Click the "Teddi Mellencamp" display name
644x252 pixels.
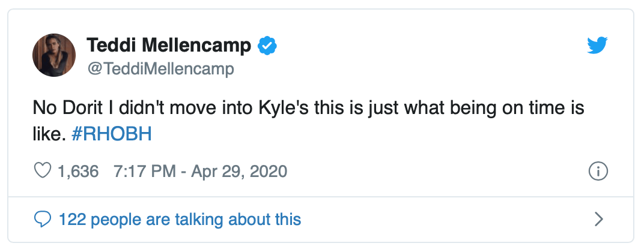point(171,45)
